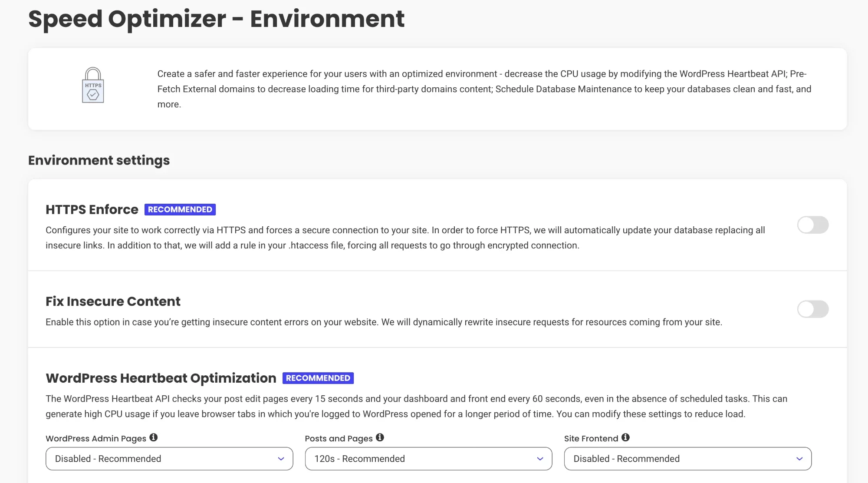The height and width of the screenshot is (483, 868).
Task: Open the WordPress Admin Pages info icon
Action: [x=154, y=437]
